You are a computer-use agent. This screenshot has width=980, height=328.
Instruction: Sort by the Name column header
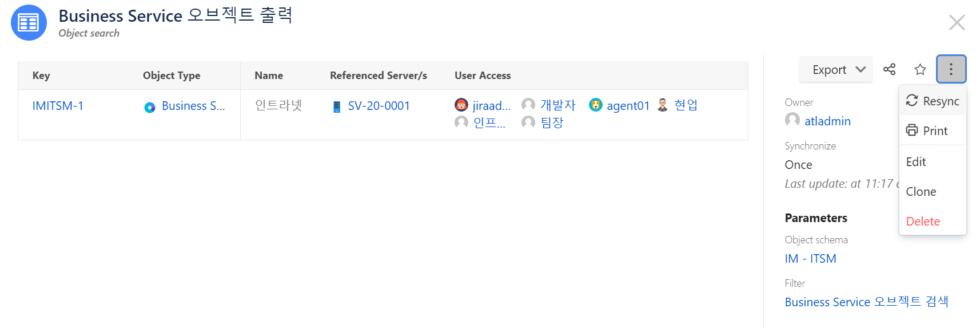(x=269, y=76)
